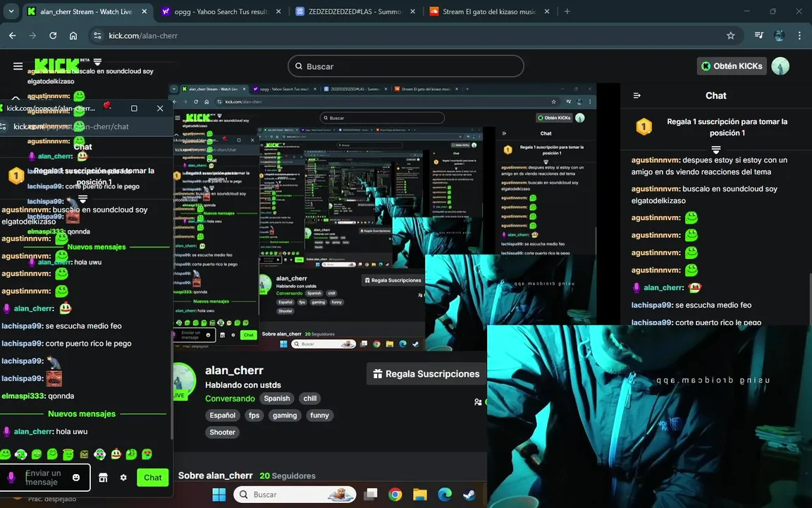Collapse the Chat panel using its header icon
The height and width of the screenshot is (508, 812).
pos(637,95)
